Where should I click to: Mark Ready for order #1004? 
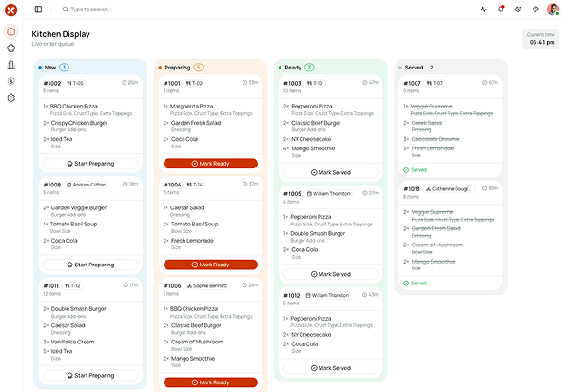(210, 265)
